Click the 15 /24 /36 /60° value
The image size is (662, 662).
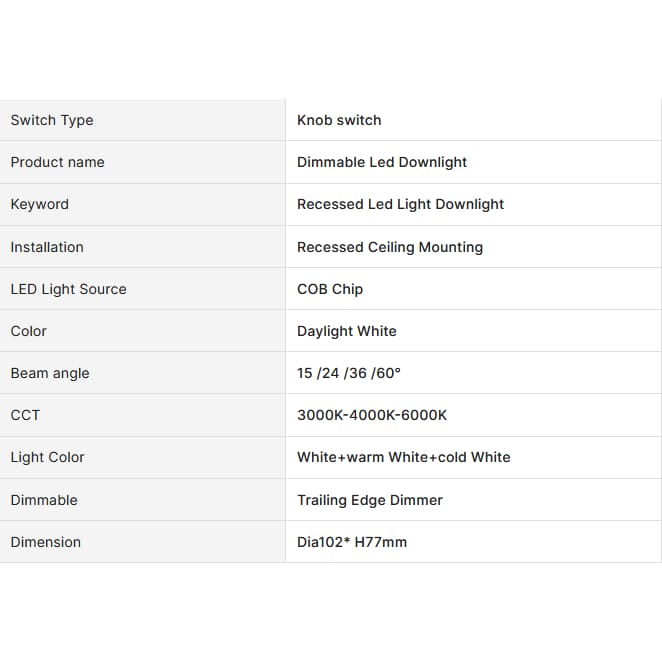pyautogui.click(x=349, y=373)
